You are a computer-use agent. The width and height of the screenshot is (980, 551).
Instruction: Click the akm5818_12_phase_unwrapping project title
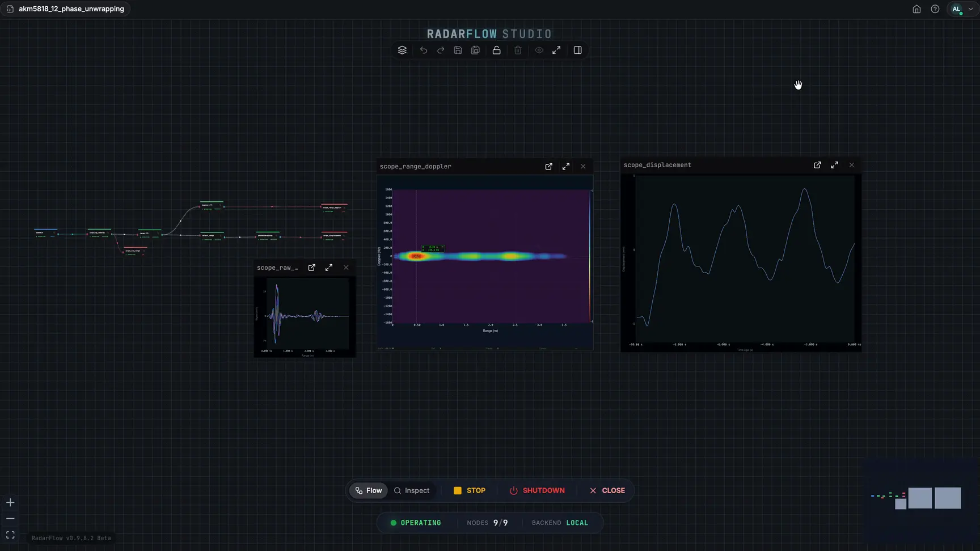pyautogui.click(x=71, y=9)
